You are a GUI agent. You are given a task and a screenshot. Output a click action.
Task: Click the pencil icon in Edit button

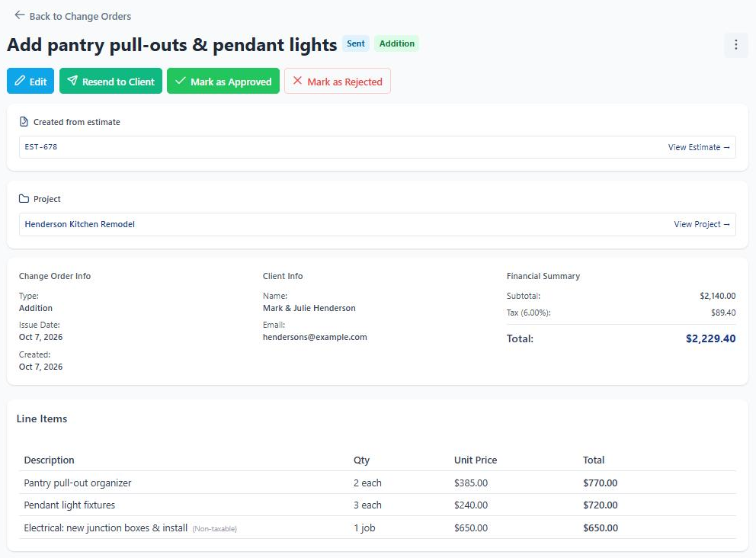20,81
